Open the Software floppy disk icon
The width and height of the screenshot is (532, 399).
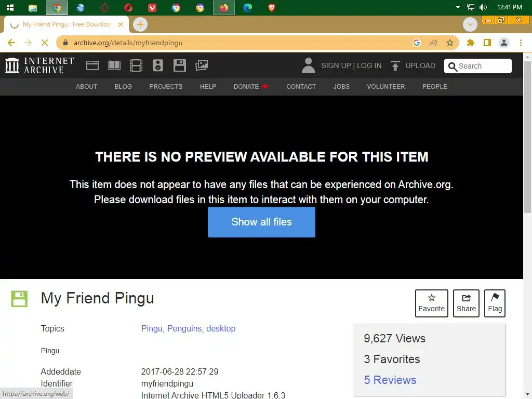(x=179, y=65)
